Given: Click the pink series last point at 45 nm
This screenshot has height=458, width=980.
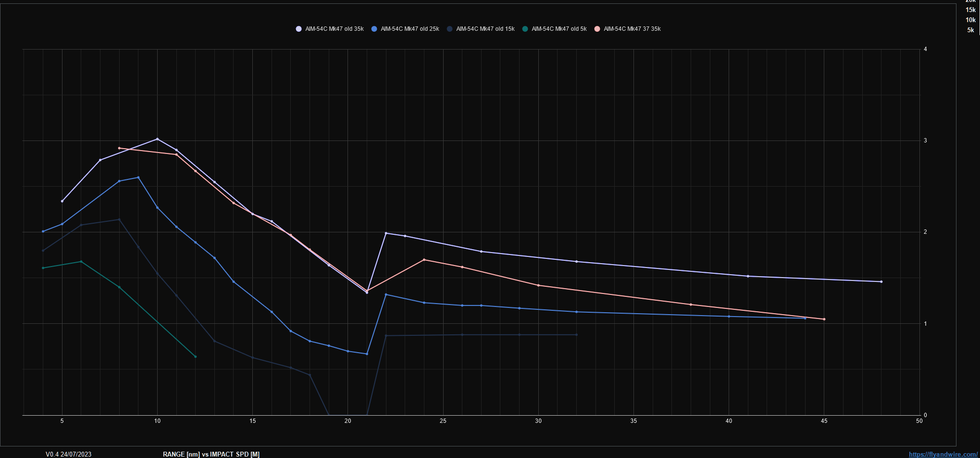Looking at the screenshot, I should [x=824, y=319].
